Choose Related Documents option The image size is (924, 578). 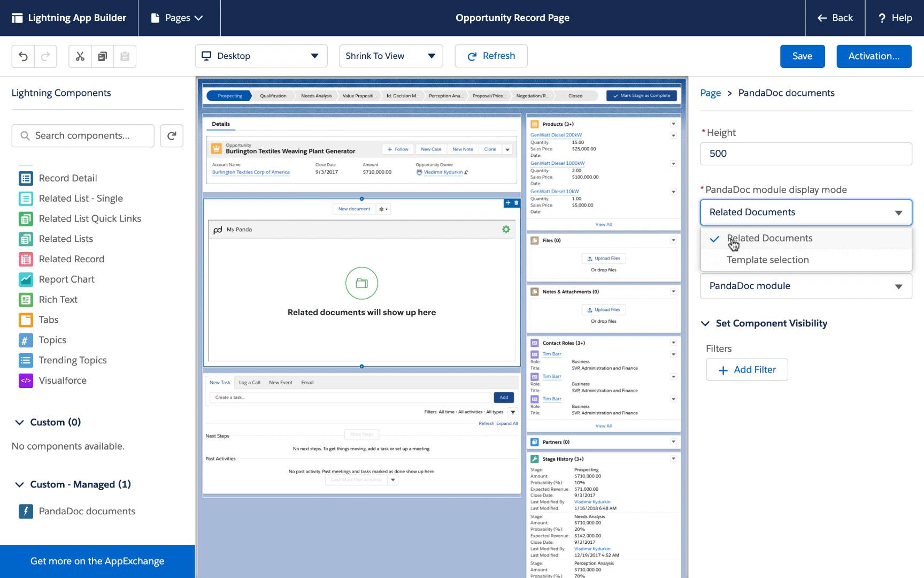pyautogui.click(x=806, y=239)
